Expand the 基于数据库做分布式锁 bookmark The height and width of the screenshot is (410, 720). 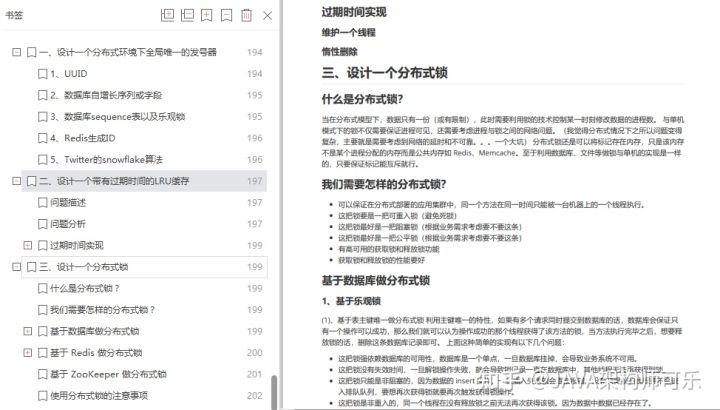pos(28,331)
